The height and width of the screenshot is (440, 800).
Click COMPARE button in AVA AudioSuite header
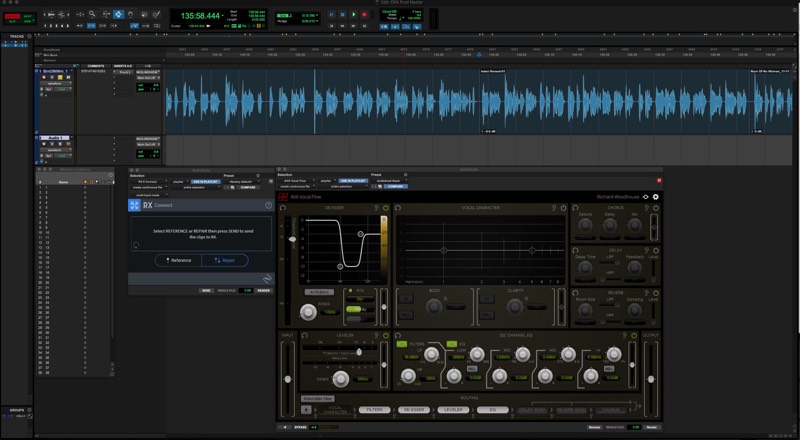[395, 186]
